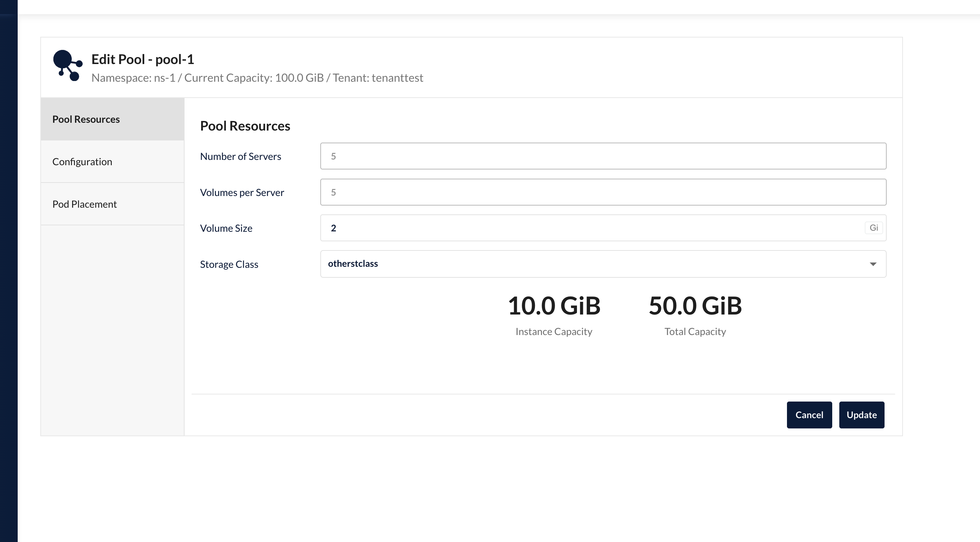Click the Storage Class label

229,265
